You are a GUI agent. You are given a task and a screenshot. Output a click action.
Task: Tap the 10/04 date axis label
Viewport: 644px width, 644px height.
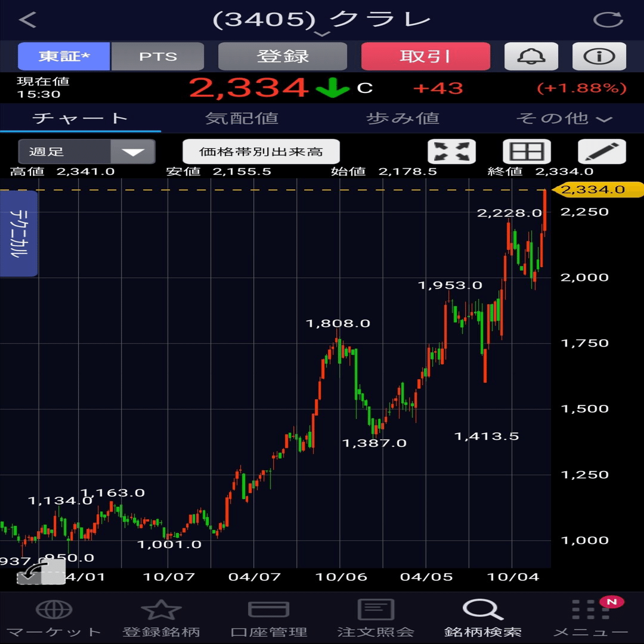click(x=513, y=577)
